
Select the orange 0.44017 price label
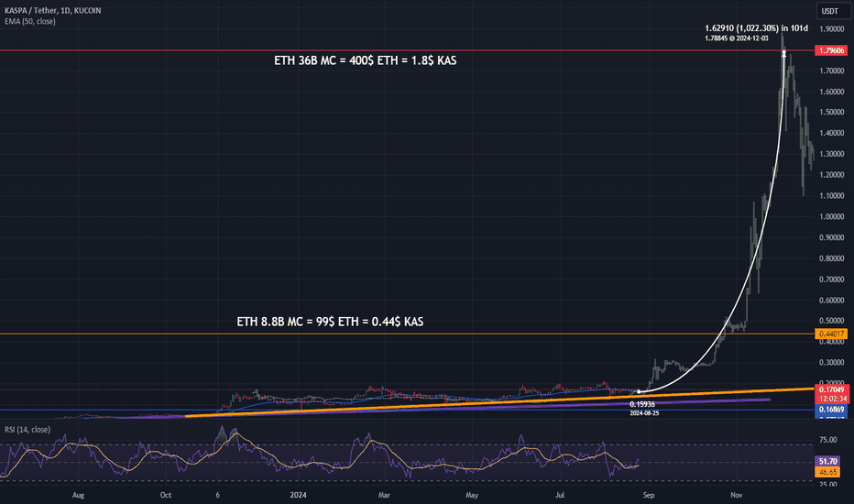(x=831, y=334)
